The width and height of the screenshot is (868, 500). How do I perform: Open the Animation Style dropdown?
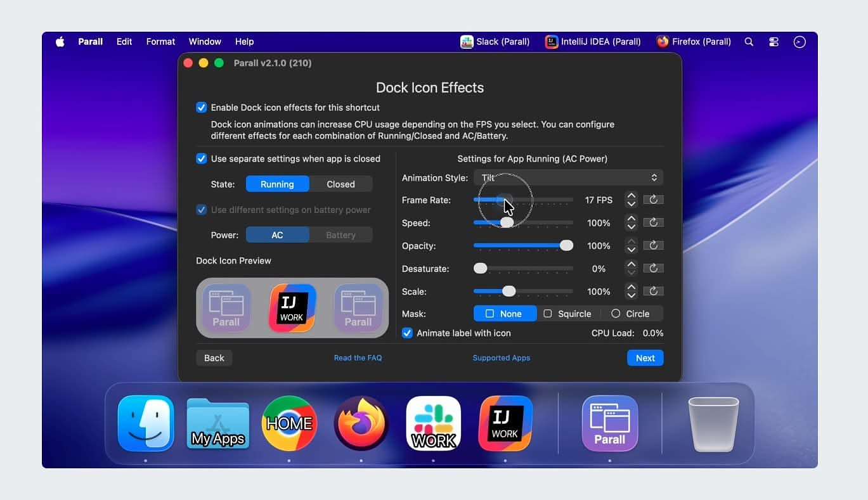pos(568,178)
